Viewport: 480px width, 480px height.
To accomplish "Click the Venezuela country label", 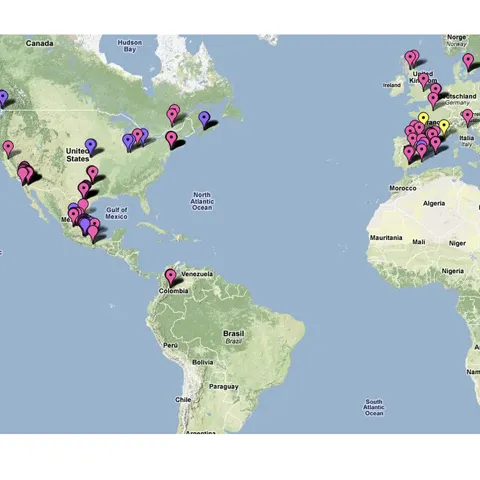I will point(197,274).
